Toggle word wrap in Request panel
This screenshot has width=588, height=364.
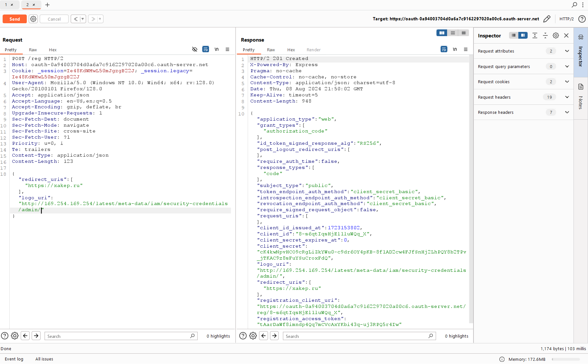[x=205, y=49]
